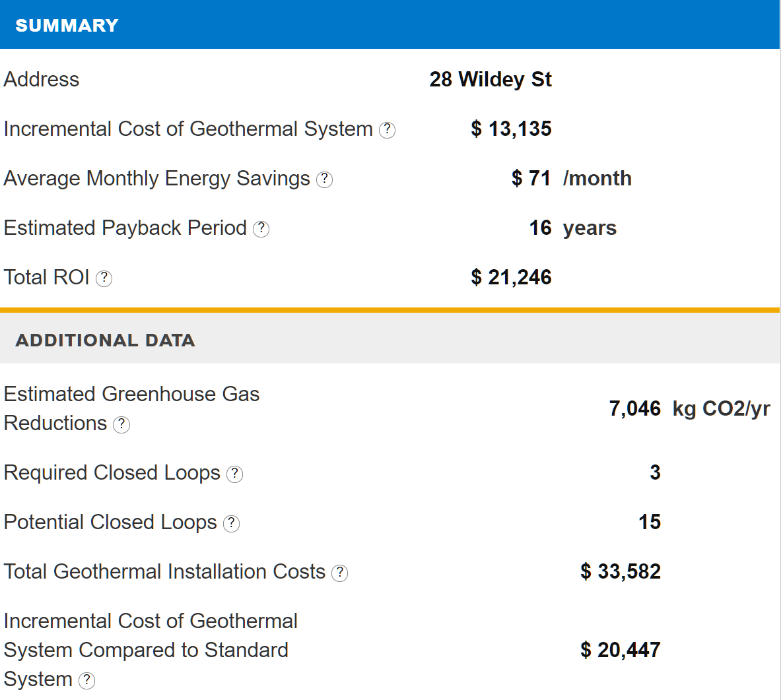The image size is (781, 700).
Task: Click the Potential Closed Loops value 15
Action: pyautogui.click(x=650, y=522)
